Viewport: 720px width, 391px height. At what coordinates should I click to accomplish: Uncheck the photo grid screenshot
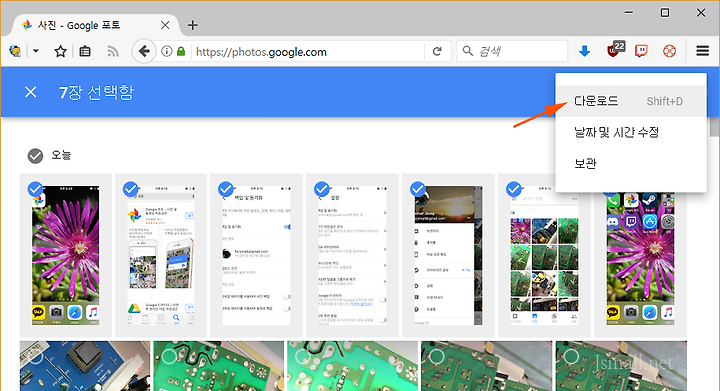[514, 189]
